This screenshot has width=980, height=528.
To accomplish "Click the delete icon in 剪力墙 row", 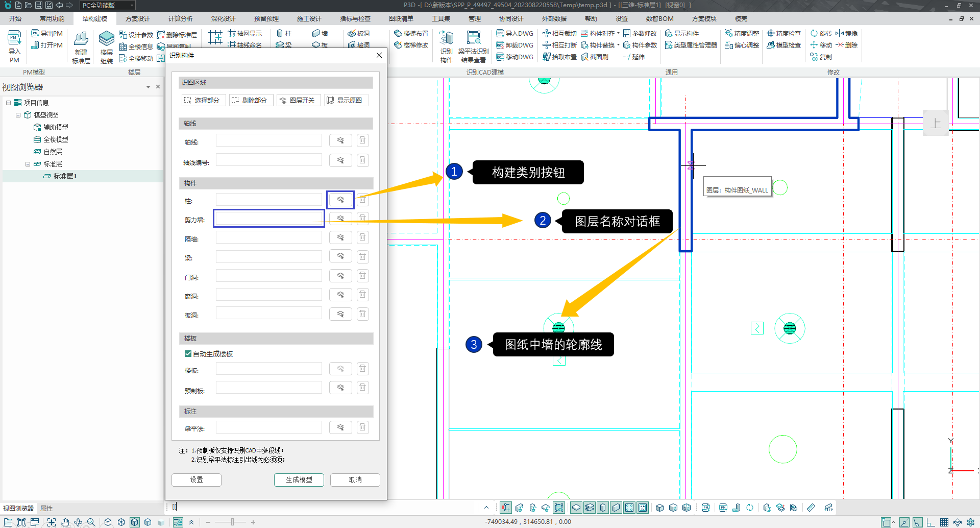I will pyautogui.click(x=362, y=219).
